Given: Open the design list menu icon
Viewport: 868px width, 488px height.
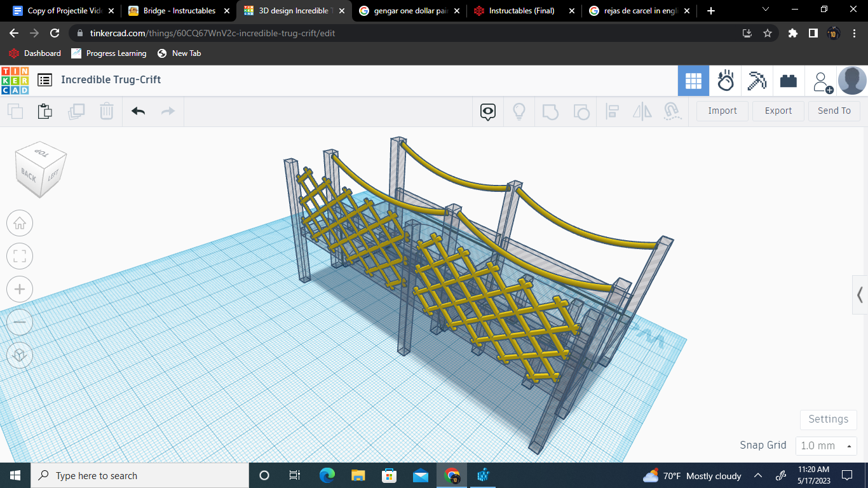Looking at the screenshot, I should (x=44, y=80).
